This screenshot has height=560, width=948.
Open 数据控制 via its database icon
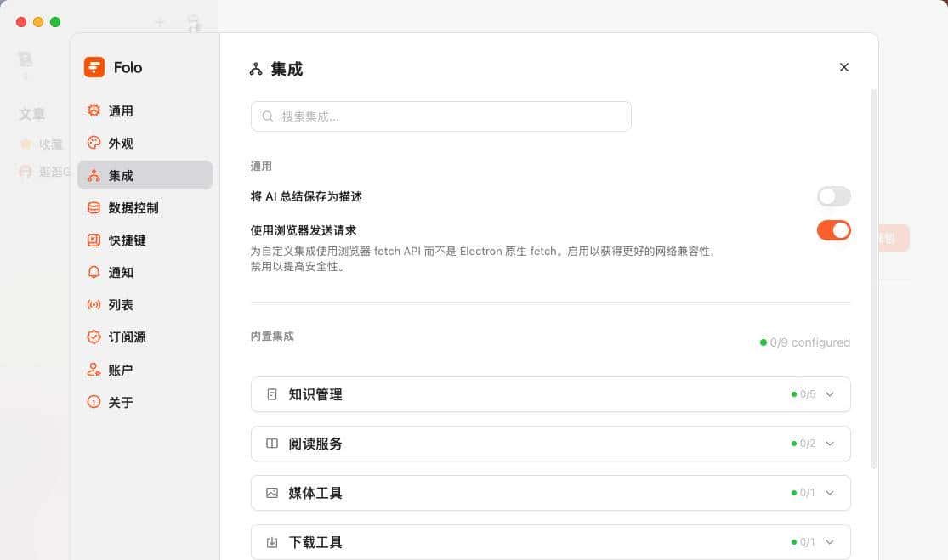[94, 207]
